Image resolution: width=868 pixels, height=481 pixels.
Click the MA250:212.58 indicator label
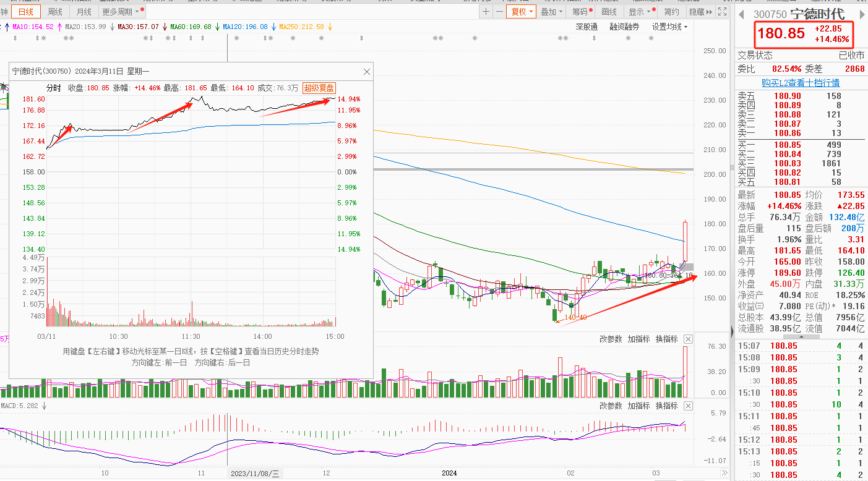[302, 27]
